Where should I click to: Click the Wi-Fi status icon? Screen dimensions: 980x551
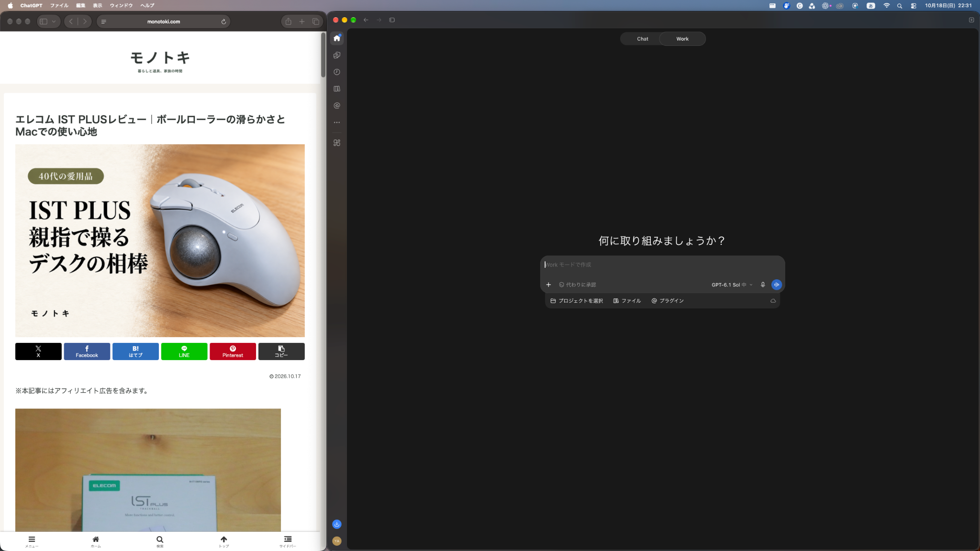(x=886, y=6)
